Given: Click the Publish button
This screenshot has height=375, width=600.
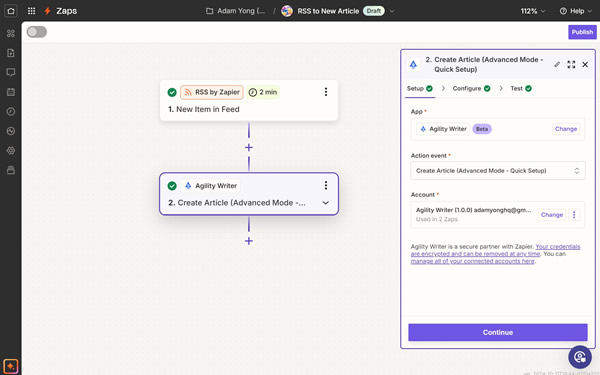Looking at the screenshot, I should click(582, 32).
